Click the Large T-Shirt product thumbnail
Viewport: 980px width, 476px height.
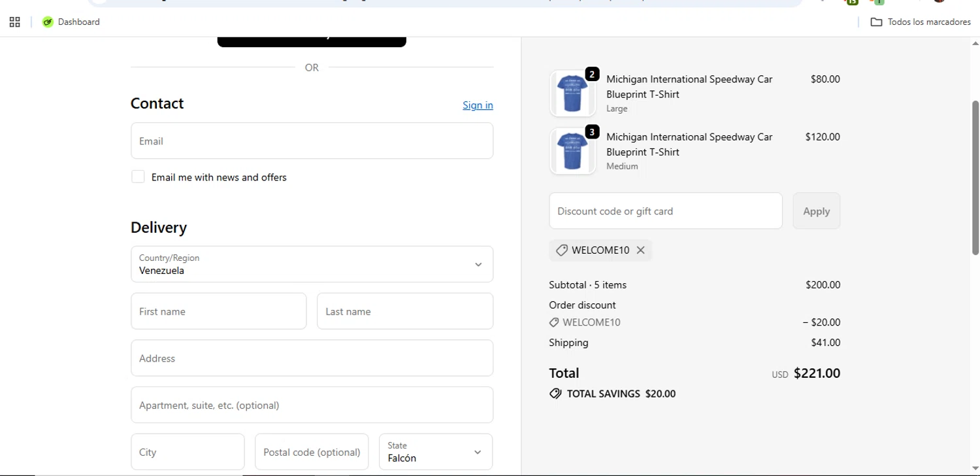[573, 93]
